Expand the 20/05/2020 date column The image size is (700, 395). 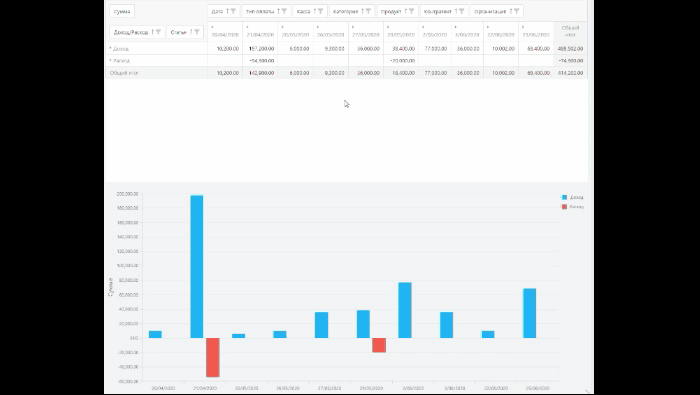283,28
